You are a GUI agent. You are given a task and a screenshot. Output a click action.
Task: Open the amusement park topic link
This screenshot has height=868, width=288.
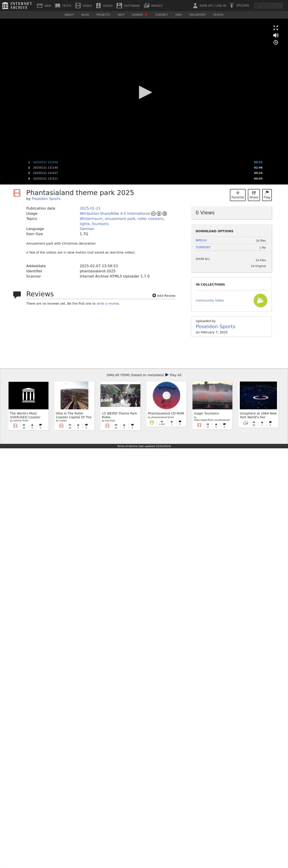click(x=120, y=219)
